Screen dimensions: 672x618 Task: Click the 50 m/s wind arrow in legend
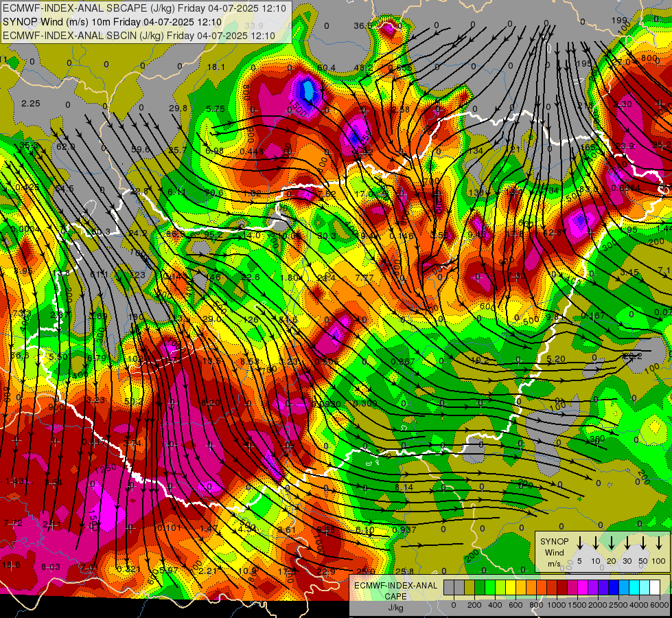coord(643,542)
